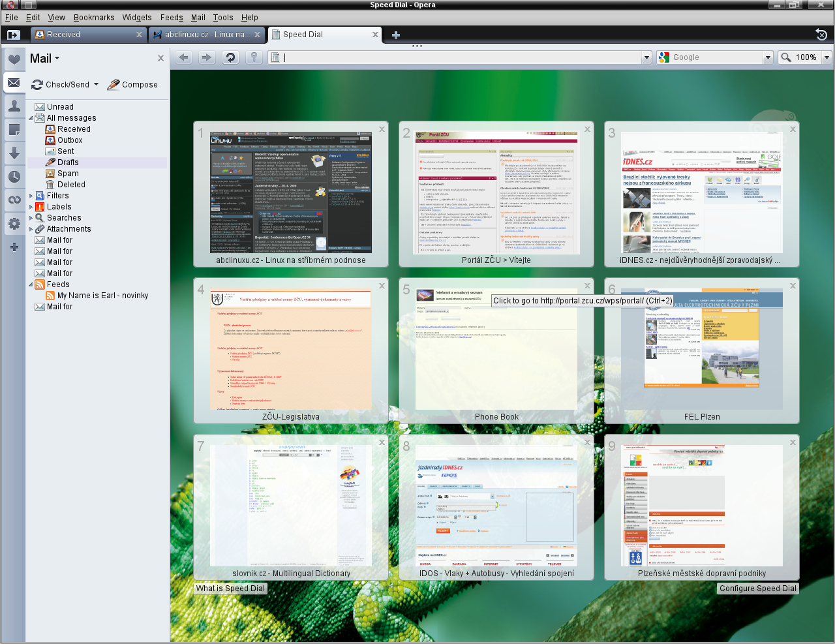
Task: Select the Sent folder
Action: (x=66, y=151)
